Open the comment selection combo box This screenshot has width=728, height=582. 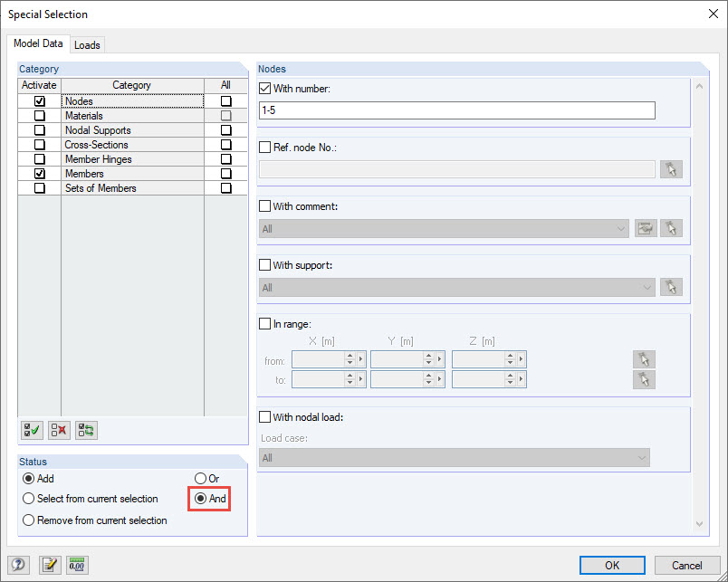(x=623, y=228)
